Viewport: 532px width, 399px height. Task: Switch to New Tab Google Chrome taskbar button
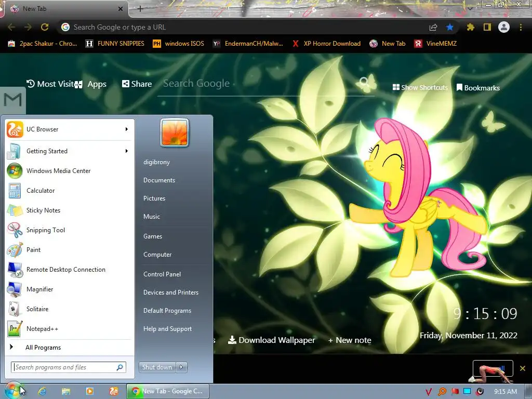click(x=168, y=391)
